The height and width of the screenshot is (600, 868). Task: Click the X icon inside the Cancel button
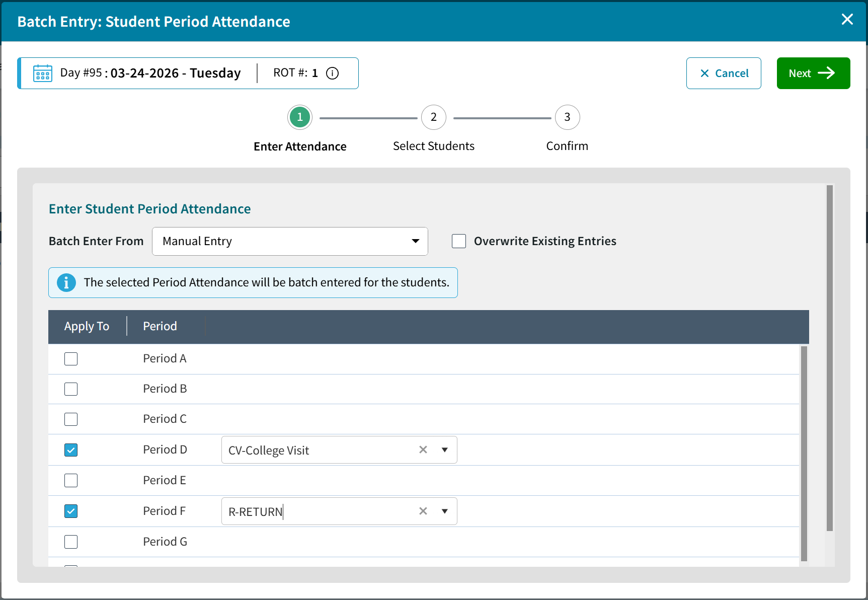(704, 73)
